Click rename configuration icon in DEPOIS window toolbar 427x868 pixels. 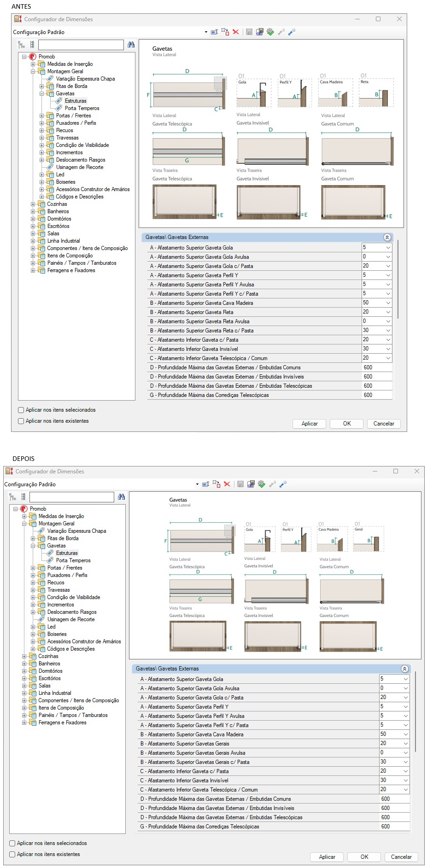(x=205, y=484)
